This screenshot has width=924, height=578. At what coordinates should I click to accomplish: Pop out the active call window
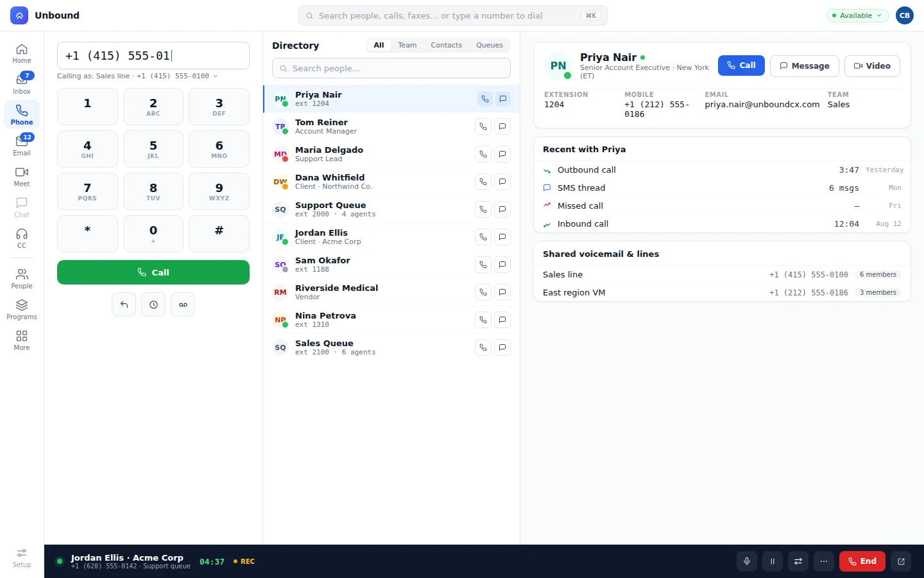(901, 561)
